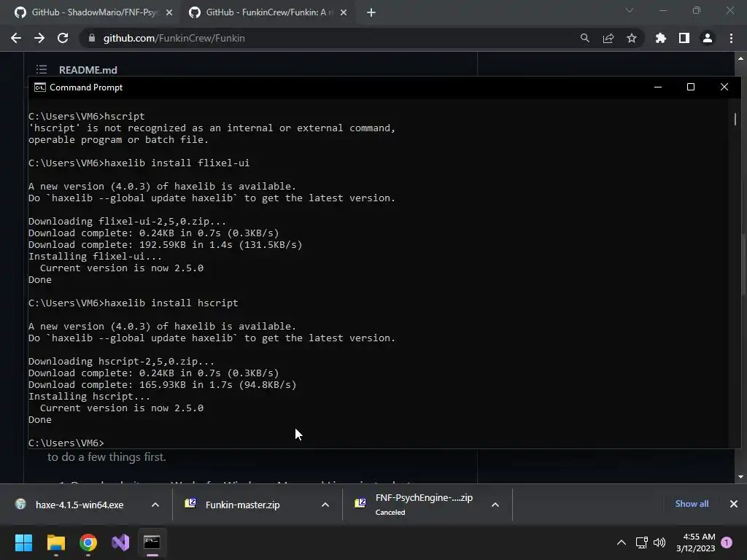
Task: Expand FNF-PsychEngine zip download options
Action: [495, 505]
